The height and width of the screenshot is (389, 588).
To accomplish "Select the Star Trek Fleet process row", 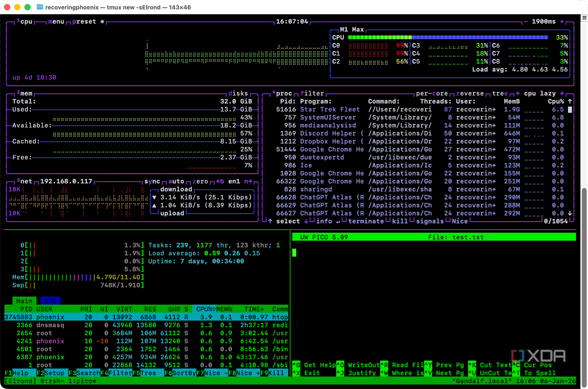I will pyautogui.click(x=330, y=109).
